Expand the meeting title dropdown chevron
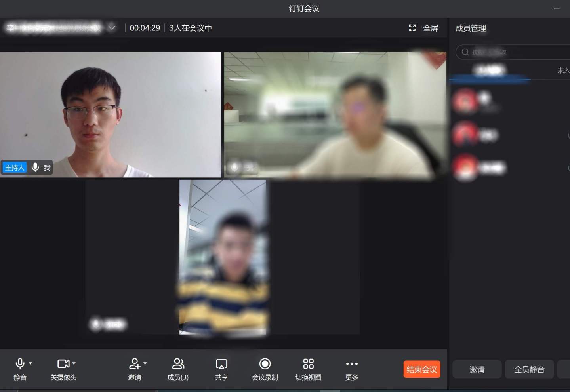This screenshot has width=570, height=392. 112,28
